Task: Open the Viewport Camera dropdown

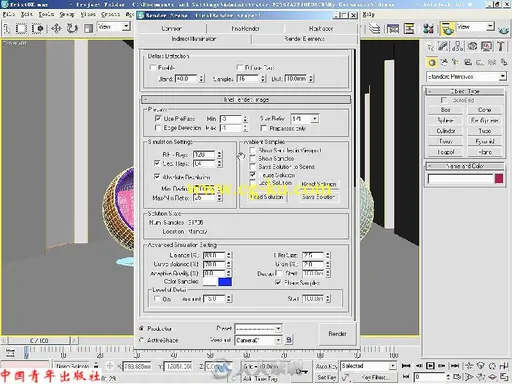Action: pos(258,340)
